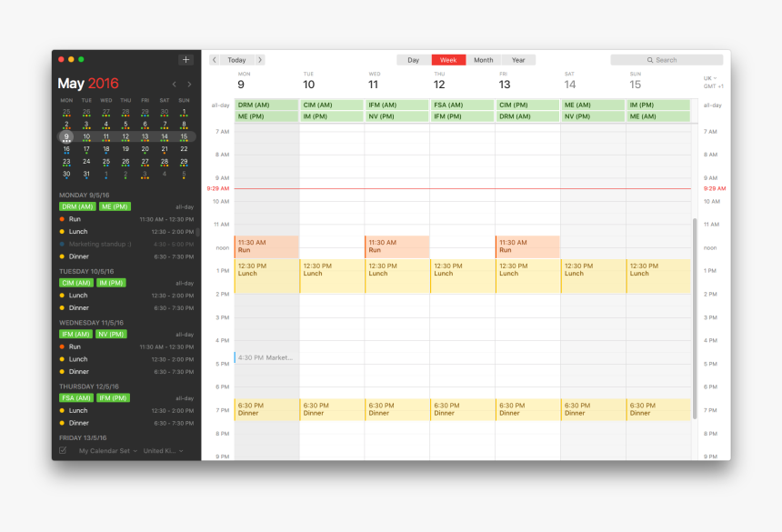Click the green ME (PM) event in sidebar
The height and width of the screenshot is (532, 782).
(114, 206)
